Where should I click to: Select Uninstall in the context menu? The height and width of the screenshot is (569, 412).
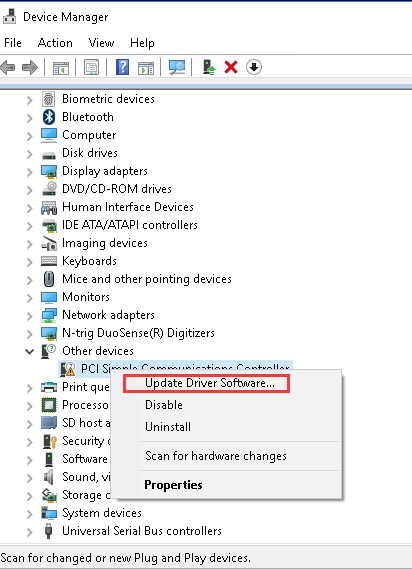click(x=168, y=427)
